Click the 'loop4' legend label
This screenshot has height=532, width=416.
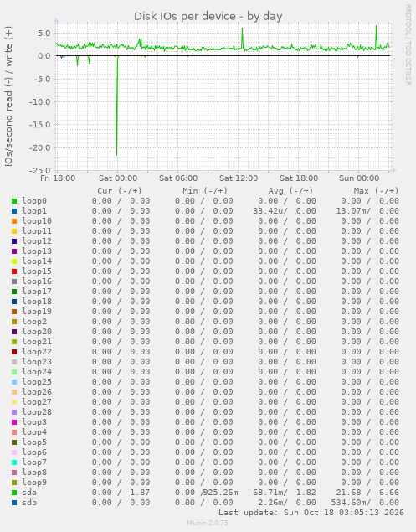click(x=34, y=432)
